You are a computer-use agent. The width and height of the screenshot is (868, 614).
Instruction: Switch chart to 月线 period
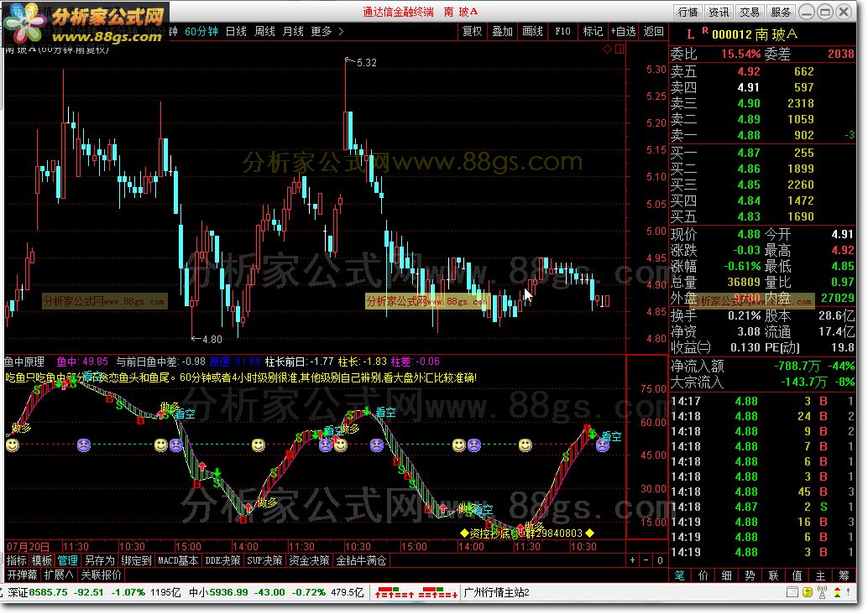point(293,32)
